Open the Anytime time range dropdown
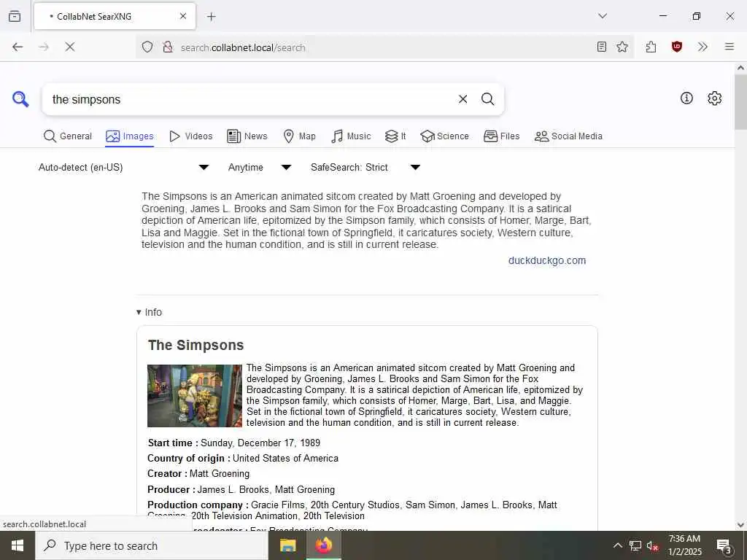Screen dimensions: 747x560 [259, 167]
